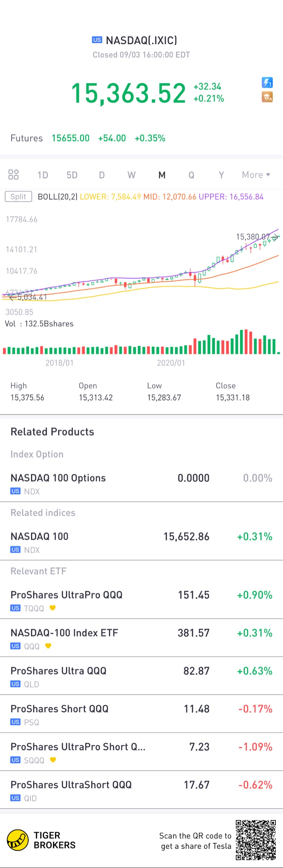The width and height of the screenshot is (283, 868).
Task: Tap the yellow heart beside SQQQ
Action: [53, 760]
